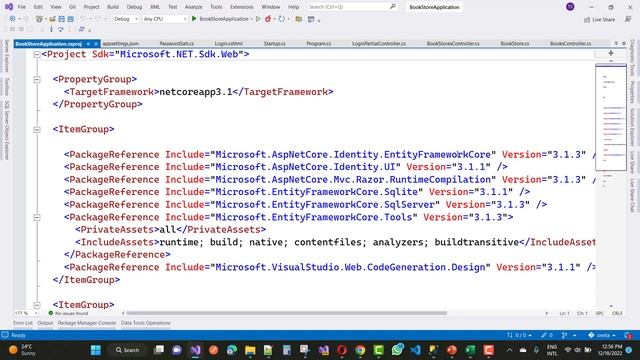Open the Extensions menu
The image size is (640, 360).
click(241, 7)
